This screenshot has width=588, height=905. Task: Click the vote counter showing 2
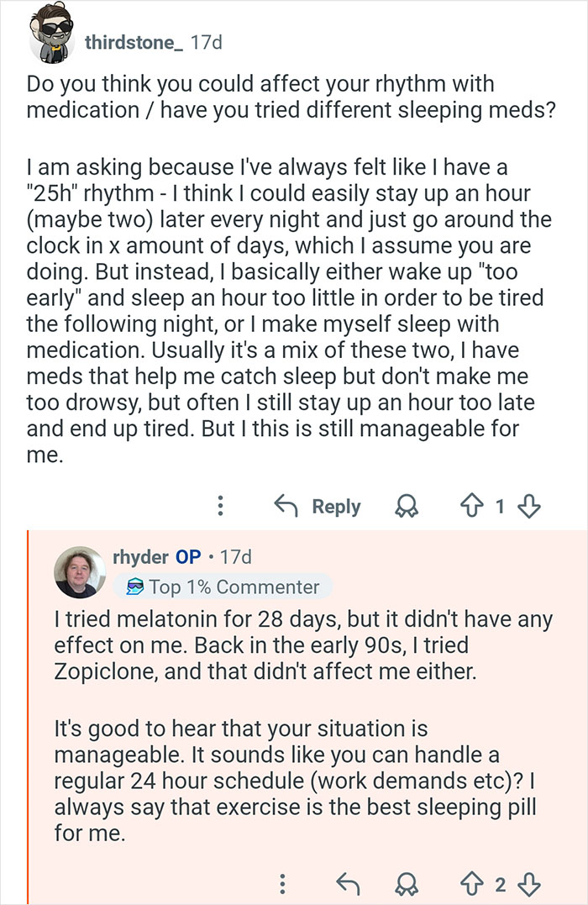[502, 884]
